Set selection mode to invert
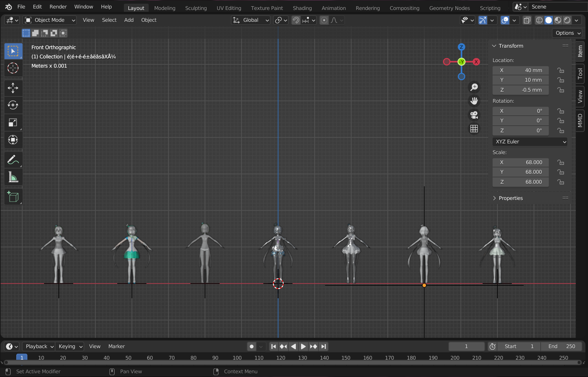This screenshot has width=588, height=377. click(54, 33)
